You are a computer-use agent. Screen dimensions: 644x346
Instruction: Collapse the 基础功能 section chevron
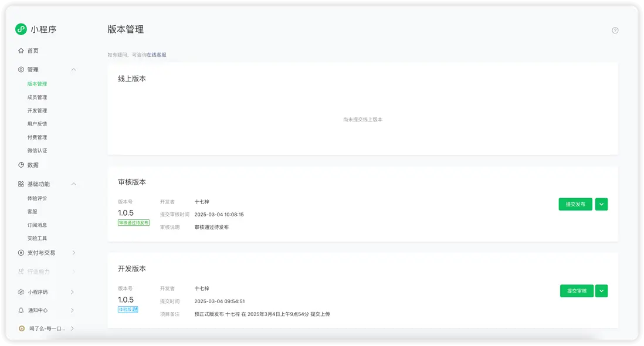73,184
